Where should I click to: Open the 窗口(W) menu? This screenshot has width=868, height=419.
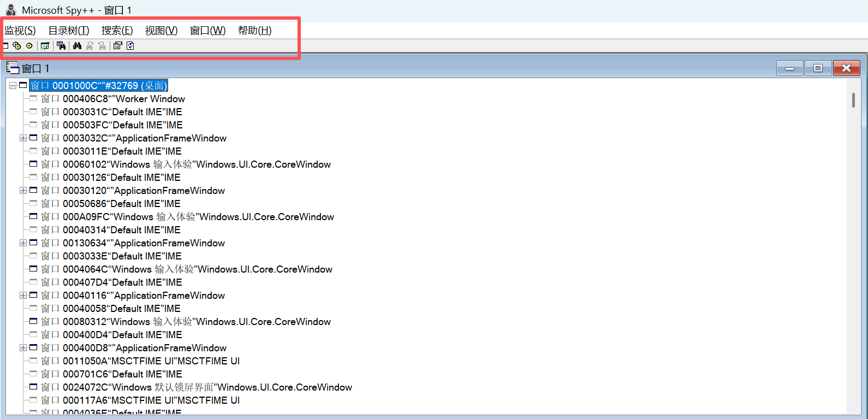click(x=207, y=31)
